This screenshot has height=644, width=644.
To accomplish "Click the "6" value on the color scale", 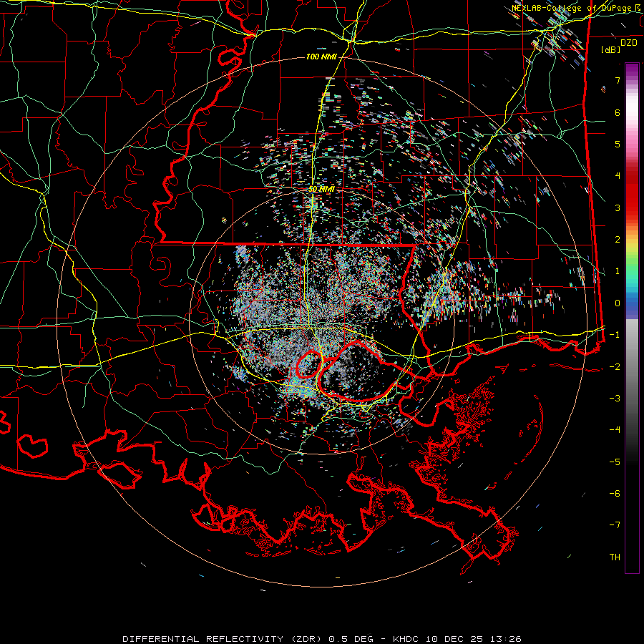I will [x=618, y=112].
